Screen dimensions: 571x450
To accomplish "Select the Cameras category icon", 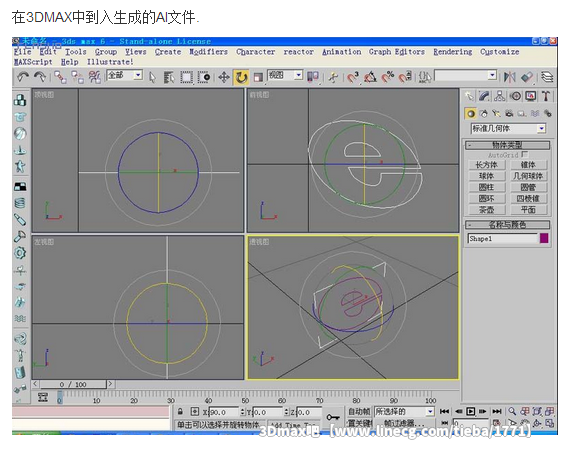I will coord(509,114).
